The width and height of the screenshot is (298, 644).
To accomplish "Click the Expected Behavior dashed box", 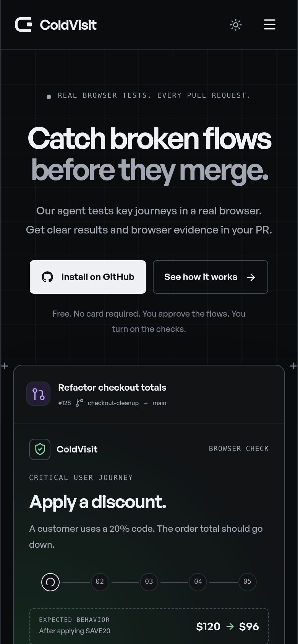I will (x=149, y=626).
